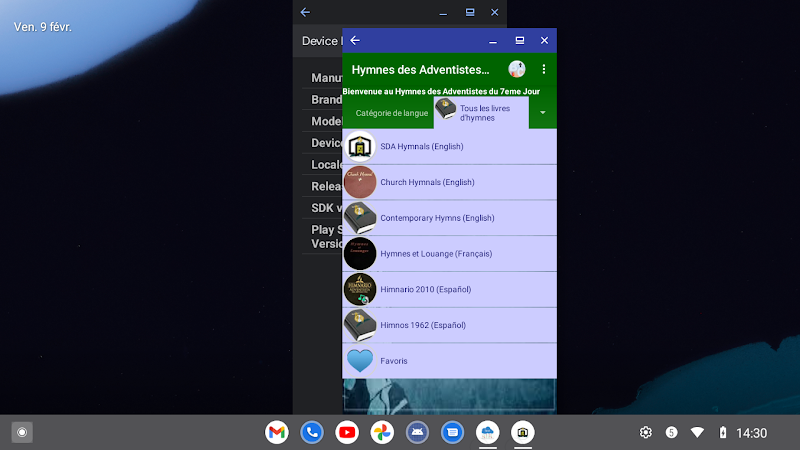
Task: Open Gmail from the shelf
Action: pos(277,433)
